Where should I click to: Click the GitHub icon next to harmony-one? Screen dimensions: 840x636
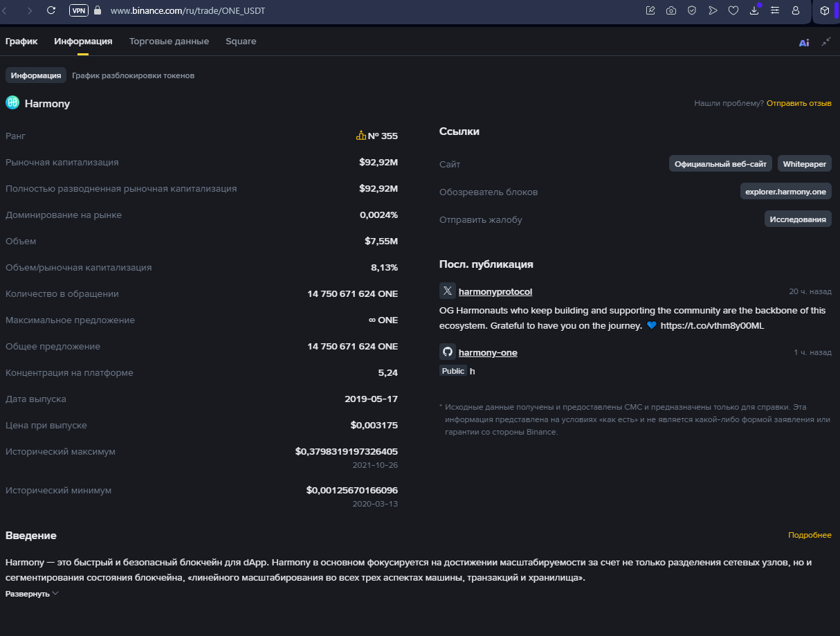pyautogui.click(x=448, y=352)
